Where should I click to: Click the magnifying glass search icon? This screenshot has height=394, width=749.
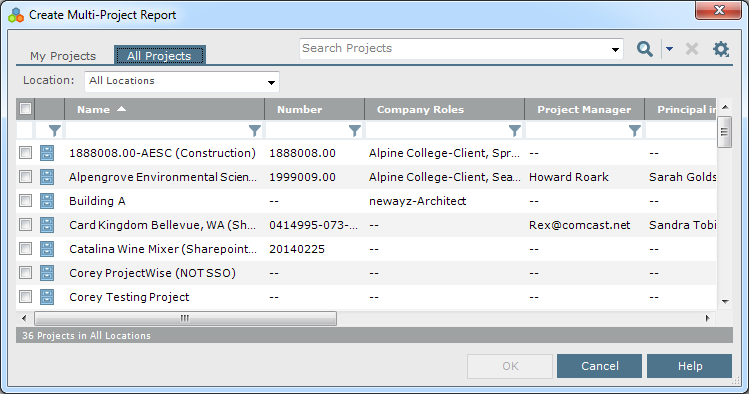[x=644, y=49]
